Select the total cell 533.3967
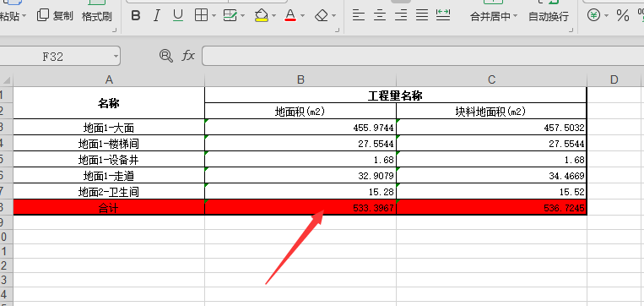 pyautogui.click(x=300, y=207)
